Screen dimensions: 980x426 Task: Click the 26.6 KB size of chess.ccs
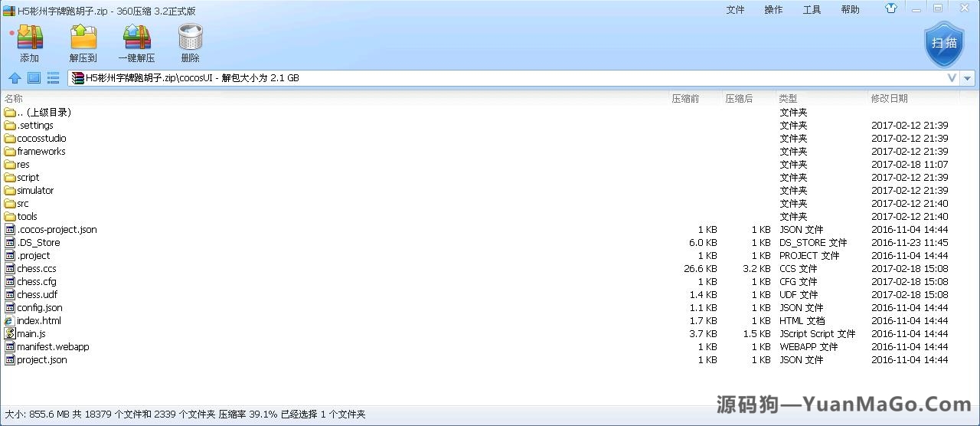coord(701,268)
